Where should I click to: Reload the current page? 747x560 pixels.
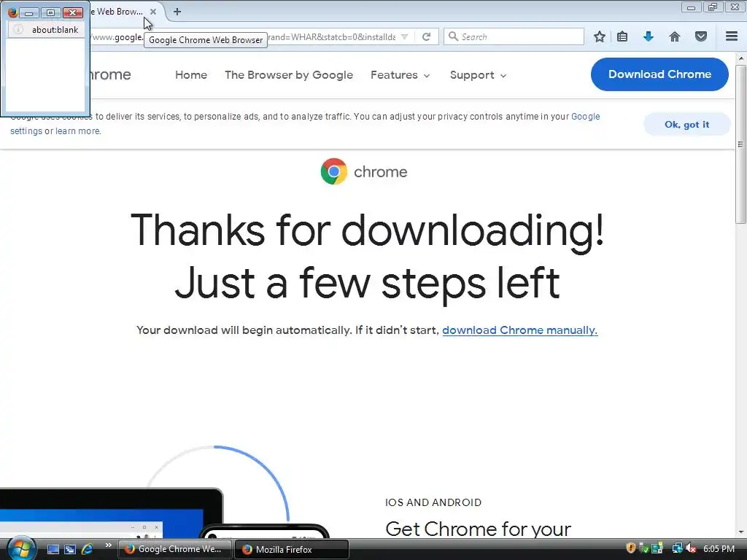tap(426, 36)
